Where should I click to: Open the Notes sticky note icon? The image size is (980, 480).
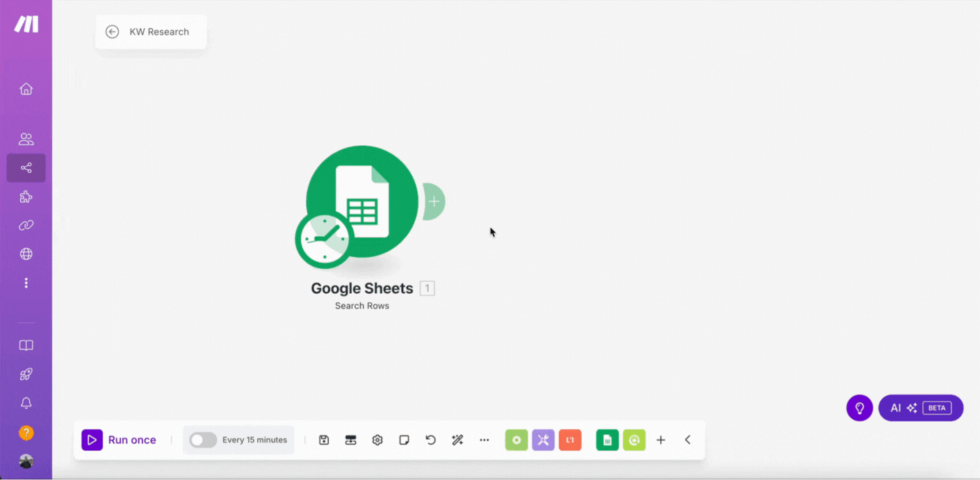[405, 440]
